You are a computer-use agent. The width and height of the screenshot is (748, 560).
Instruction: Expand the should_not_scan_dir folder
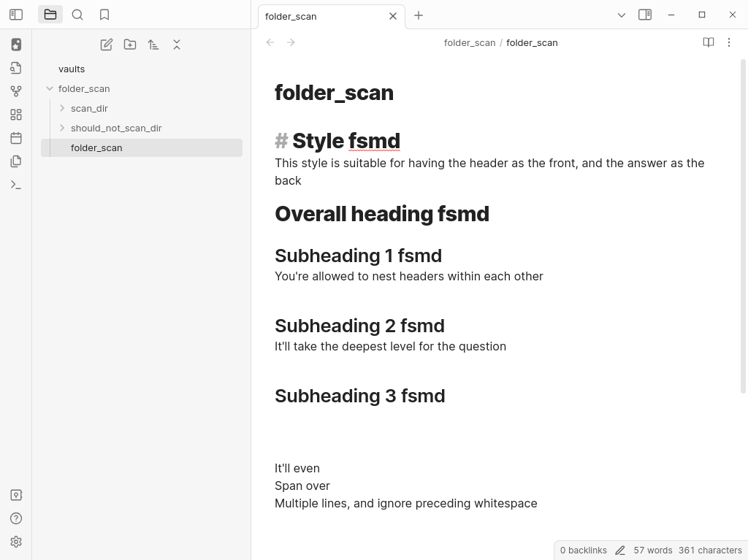[x=62, y=128]
